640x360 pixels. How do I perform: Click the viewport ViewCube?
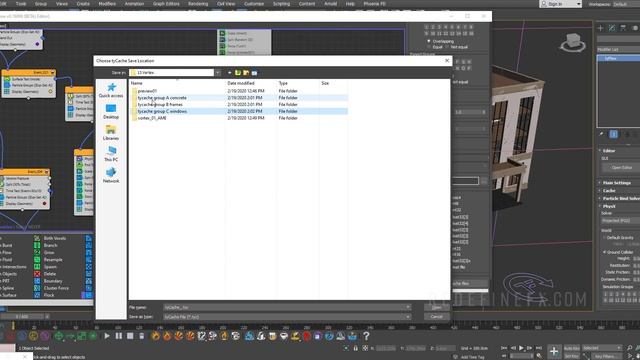point(572,42)
